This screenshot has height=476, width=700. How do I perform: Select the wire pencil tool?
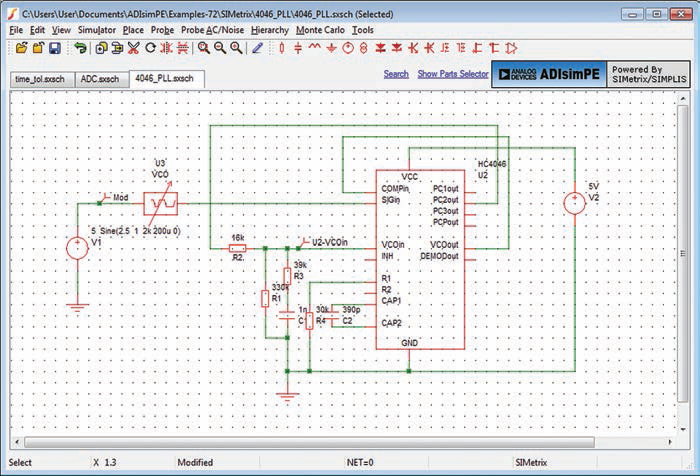(257, 48)
